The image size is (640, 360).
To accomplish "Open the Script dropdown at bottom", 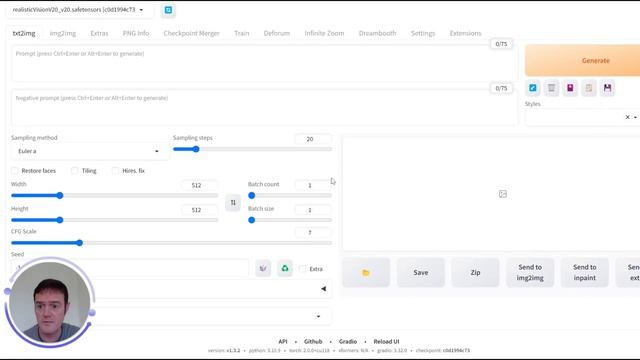I will pyautogui.click(x=318, y=316).
